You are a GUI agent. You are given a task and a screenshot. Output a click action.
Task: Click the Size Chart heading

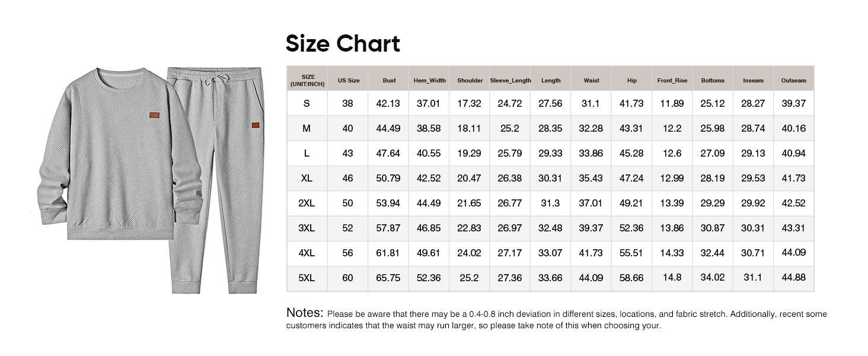click(x=343, y=43)
